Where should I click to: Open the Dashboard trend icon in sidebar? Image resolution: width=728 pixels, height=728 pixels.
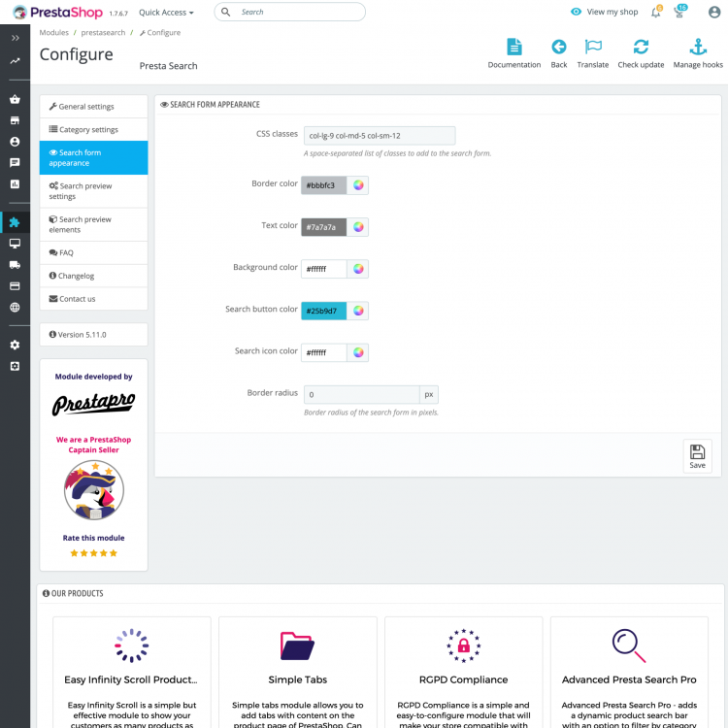[x=15, y=61]
